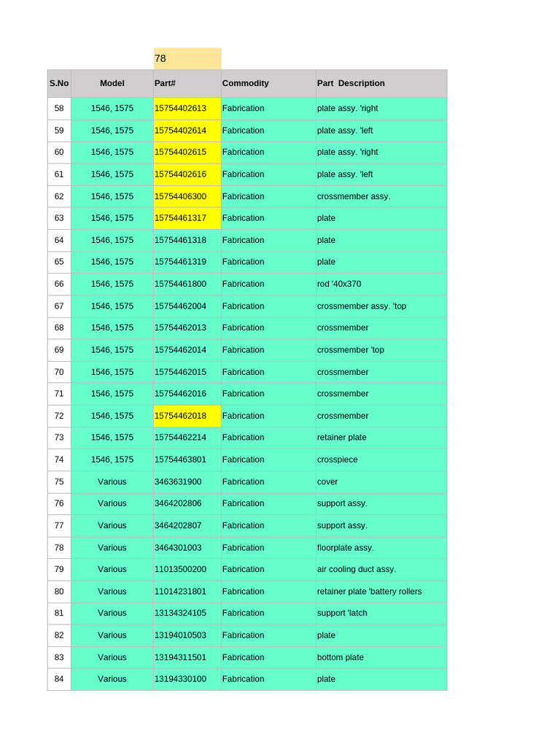Click serial number 66
The height and width of the screenshot is (747, 560).
coord(59,284)
